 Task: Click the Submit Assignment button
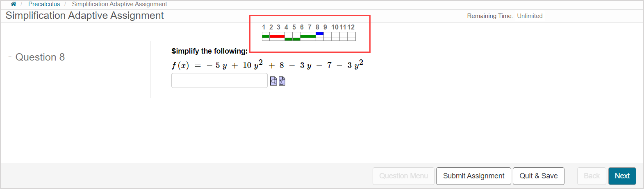point(473,176)
